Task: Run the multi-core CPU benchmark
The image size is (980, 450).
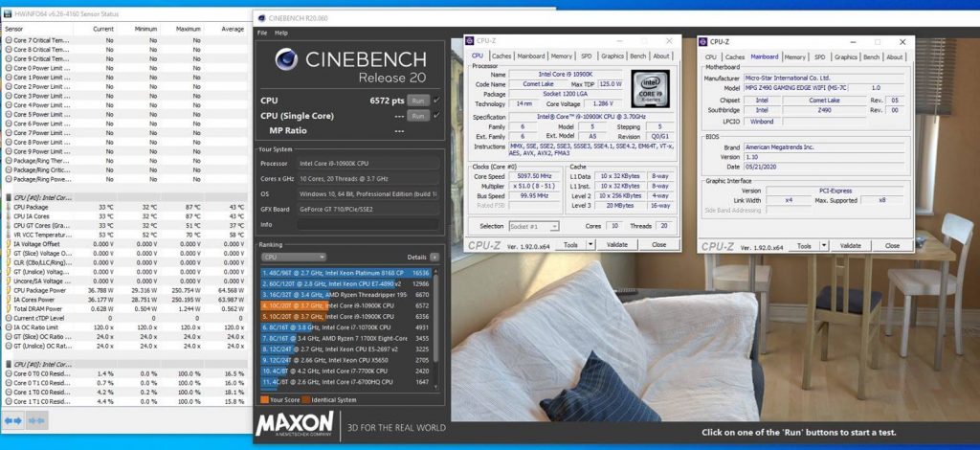Action: (418, 100)
